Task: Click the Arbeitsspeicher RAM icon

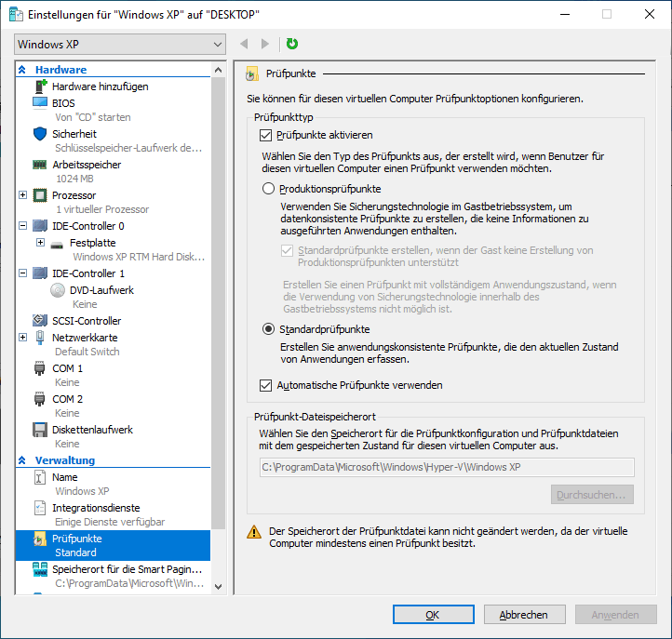Action: tap(40, 165)
